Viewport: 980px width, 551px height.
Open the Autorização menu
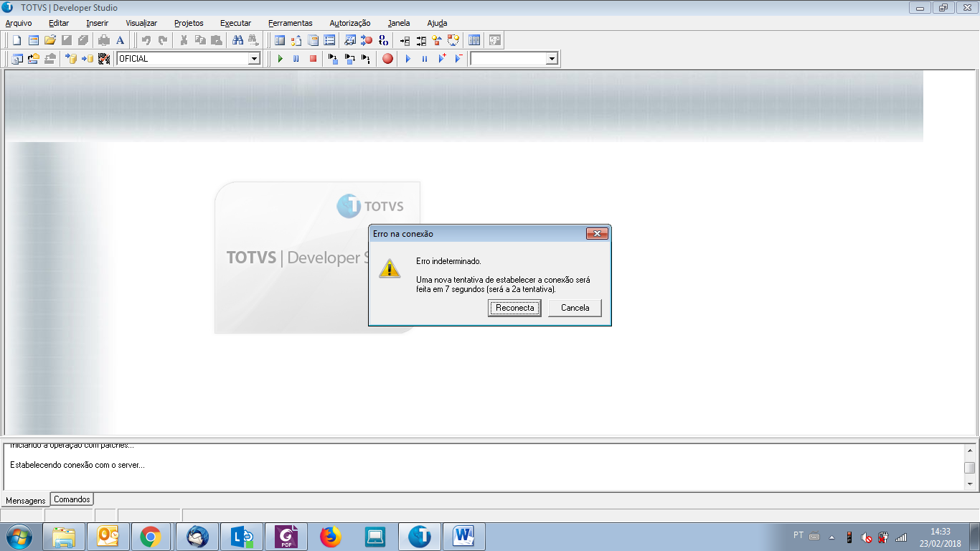tap(350, 23)
